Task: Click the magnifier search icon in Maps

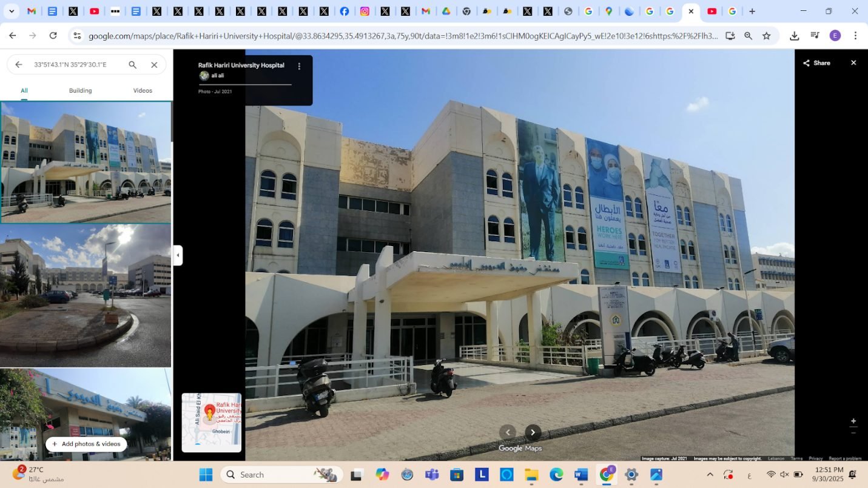Action: (x=132, y=65)
